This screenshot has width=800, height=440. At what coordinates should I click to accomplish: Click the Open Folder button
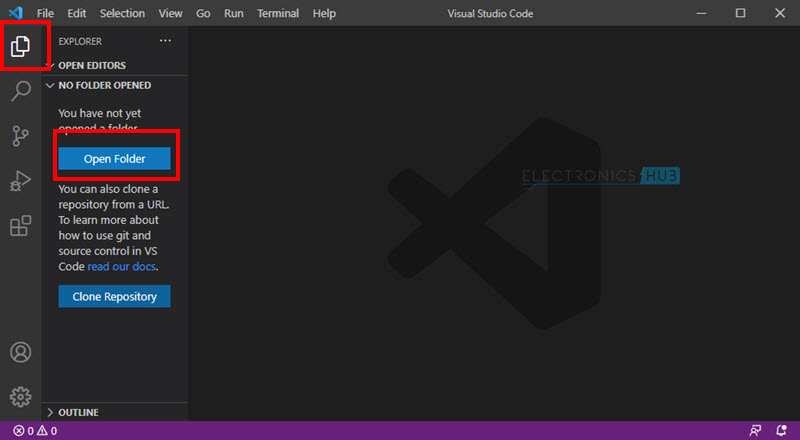pos(114,159)
